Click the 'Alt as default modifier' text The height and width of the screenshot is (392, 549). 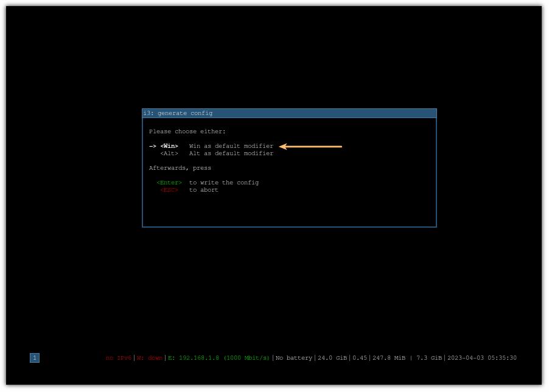click(231, 153)
